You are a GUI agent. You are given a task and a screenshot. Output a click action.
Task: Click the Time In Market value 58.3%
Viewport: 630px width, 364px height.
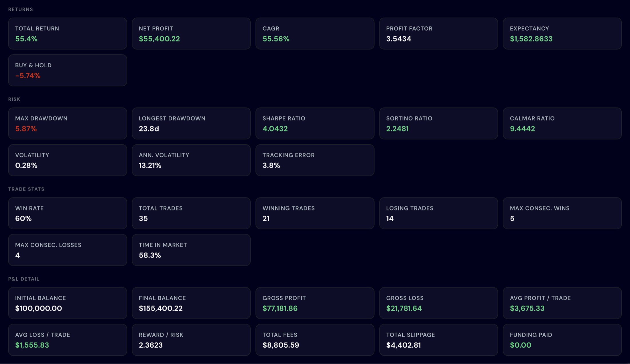pos(150,255)
